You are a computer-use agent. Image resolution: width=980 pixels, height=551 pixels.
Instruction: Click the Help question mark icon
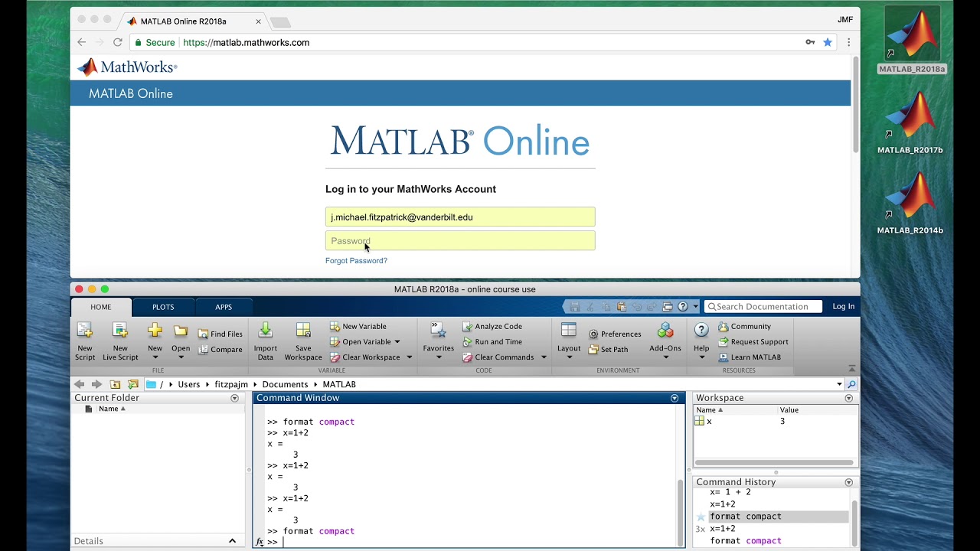tap(701, 331)
